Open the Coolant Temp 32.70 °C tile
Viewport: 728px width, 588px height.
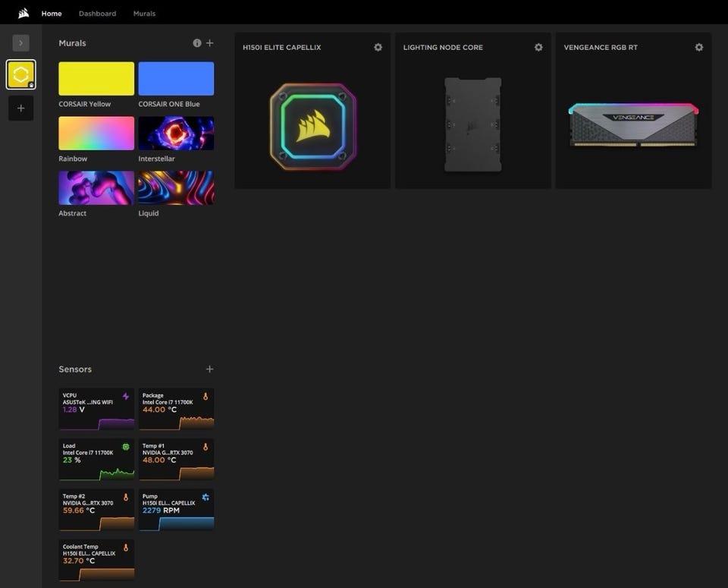pyautogui.click(x=96, y=560)
